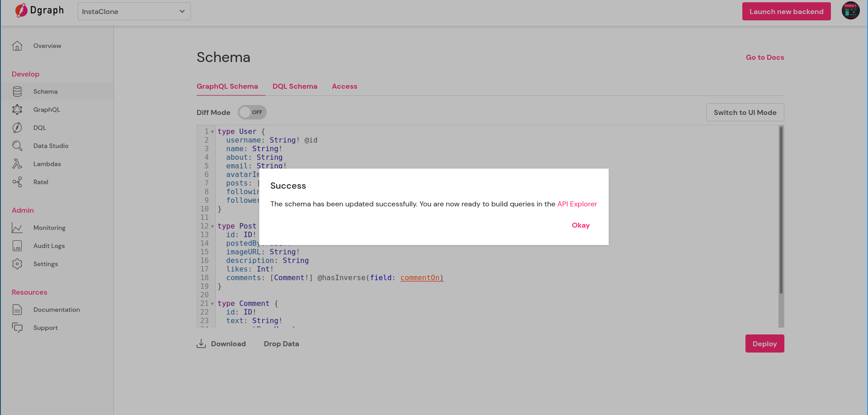Click the underlined commentOn text in editor

422,278
